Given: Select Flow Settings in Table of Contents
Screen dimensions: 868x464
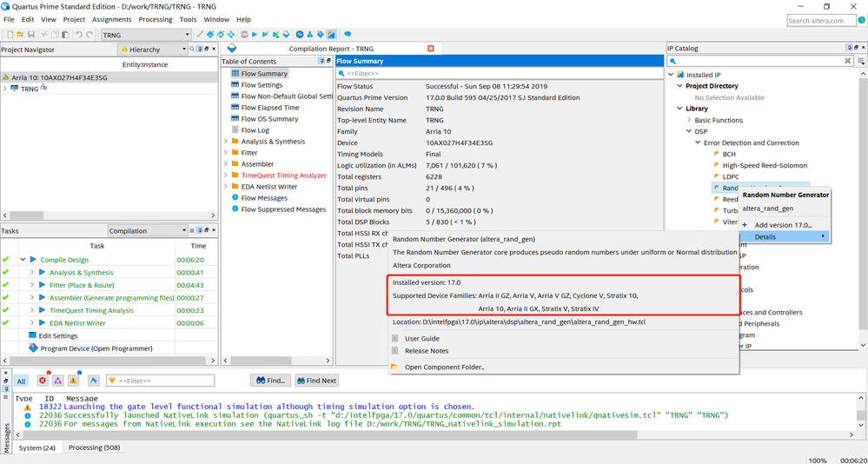Looking at the screenshot, I should (262, 85).
